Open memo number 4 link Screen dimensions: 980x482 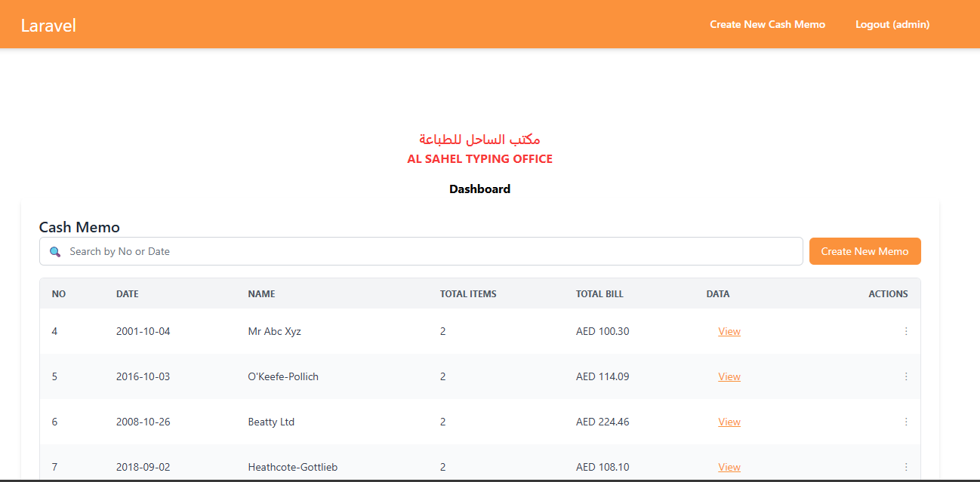(54, 330)
